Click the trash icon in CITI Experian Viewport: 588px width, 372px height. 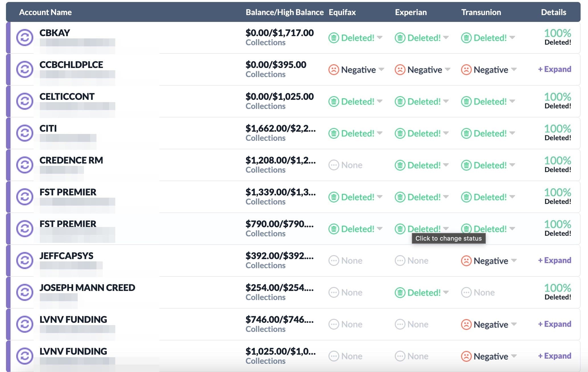pyautogui.click(x=400, y=133)
